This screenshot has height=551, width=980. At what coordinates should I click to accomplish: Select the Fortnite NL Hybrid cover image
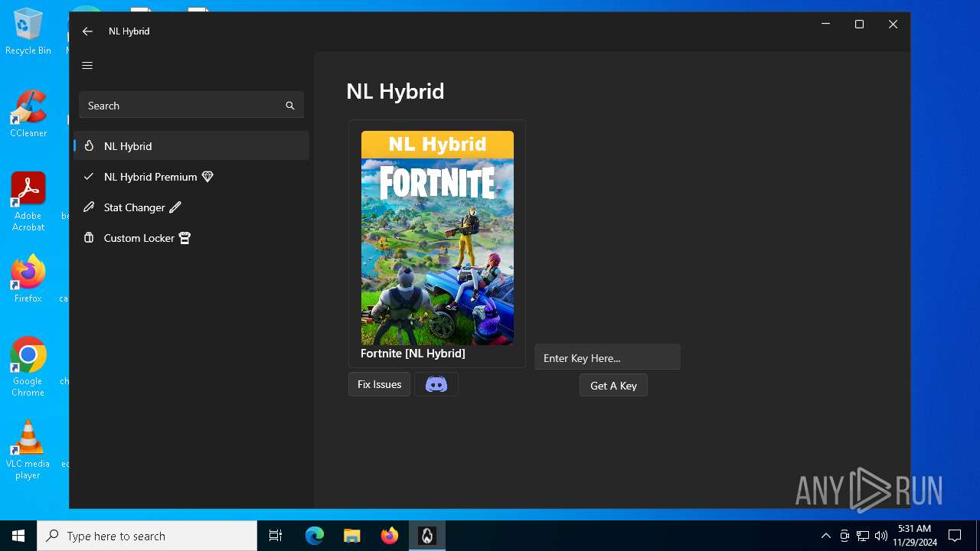[x=437, y=238]
